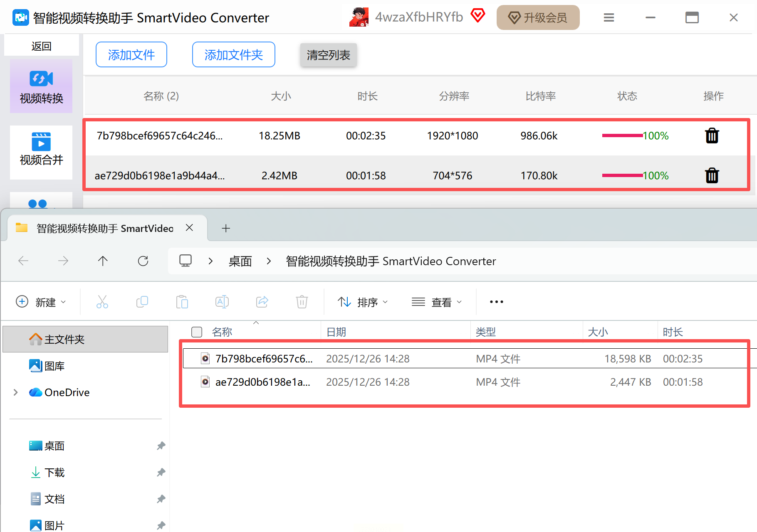The width and height of the screenshot is (757, 532).
Task: Sort Explorer files by 时长 column header
Action: click(673, 332)
